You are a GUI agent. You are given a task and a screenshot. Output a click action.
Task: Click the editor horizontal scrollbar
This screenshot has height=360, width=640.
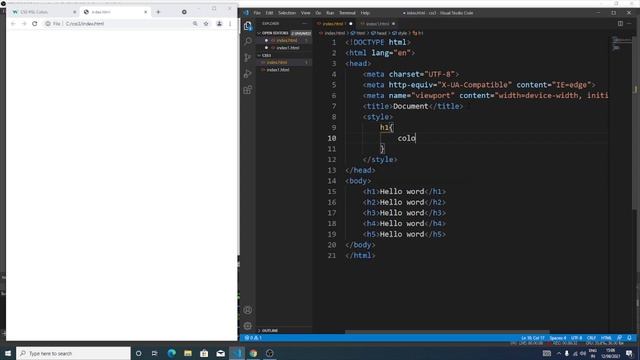coord(447,332)
